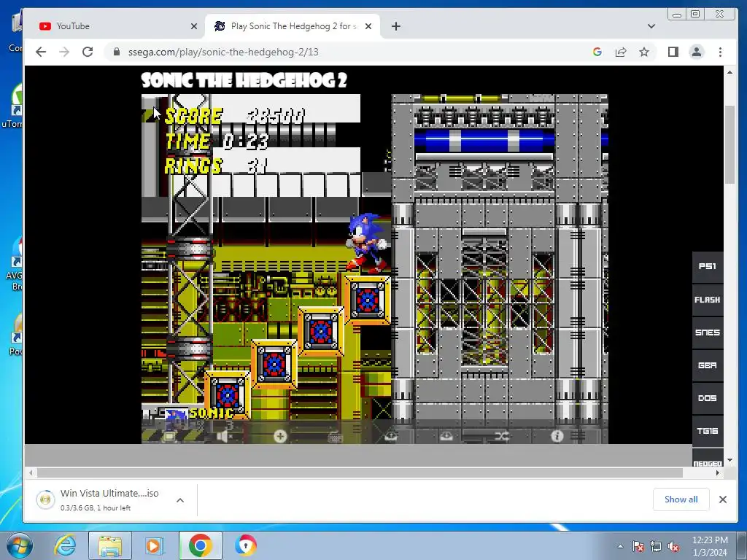Click the emulator load state download icon
747x560 pixels.
pyautogui.click(x=446, y=436)
